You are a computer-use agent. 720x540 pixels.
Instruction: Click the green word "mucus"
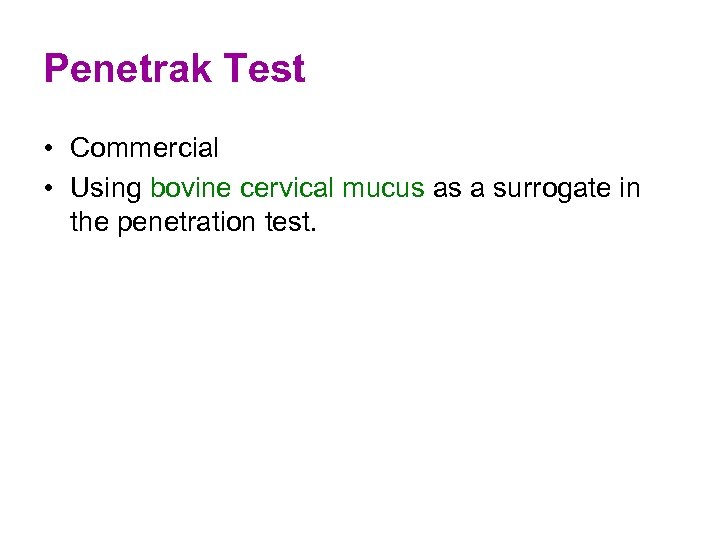(x=383, y=187)
